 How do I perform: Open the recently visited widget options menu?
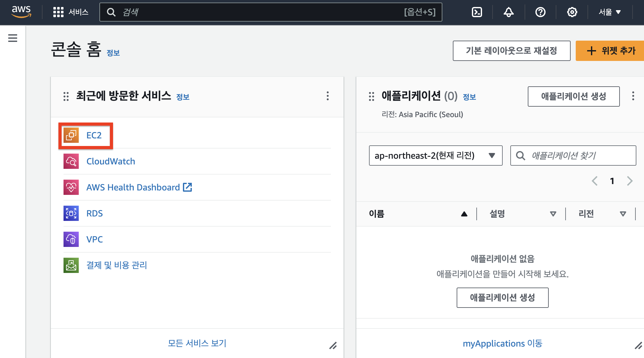(328, 96)
